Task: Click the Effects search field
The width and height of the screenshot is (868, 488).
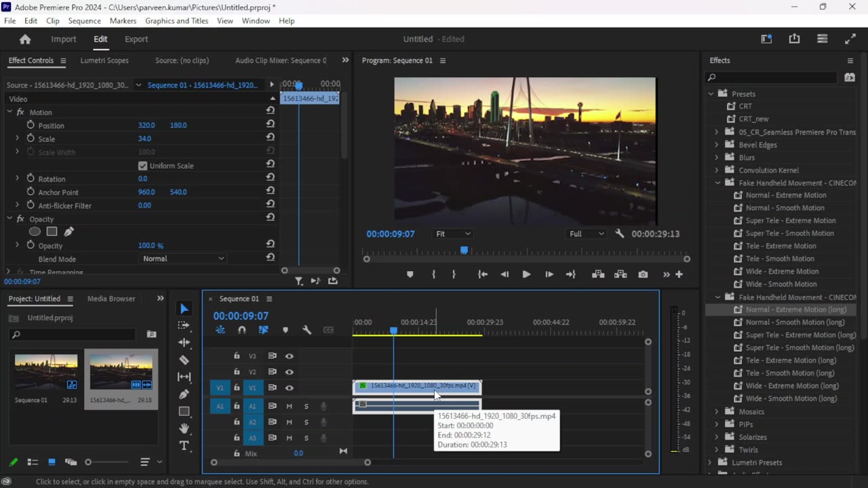Action: click(770, 77)
